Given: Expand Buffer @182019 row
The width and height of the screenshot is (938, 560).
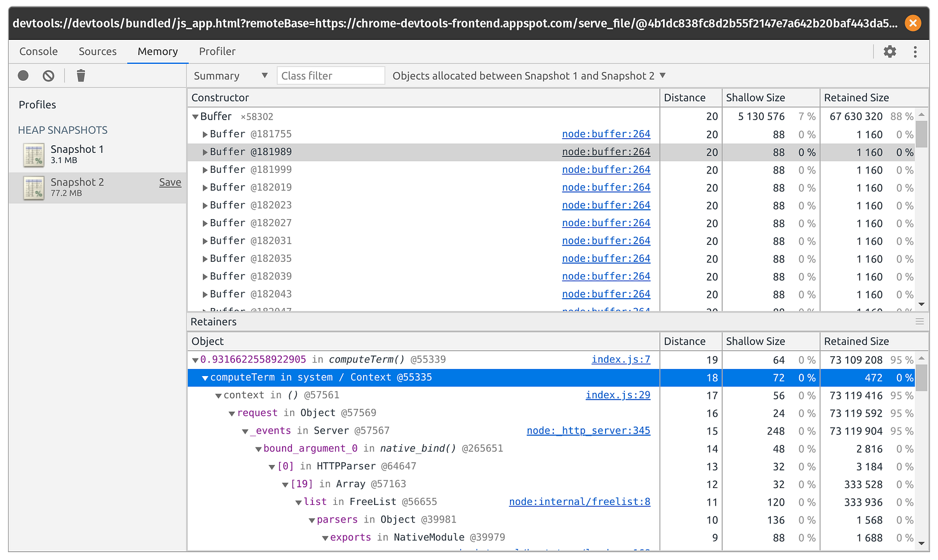Looking at the screenshot, I should (205, 188).
